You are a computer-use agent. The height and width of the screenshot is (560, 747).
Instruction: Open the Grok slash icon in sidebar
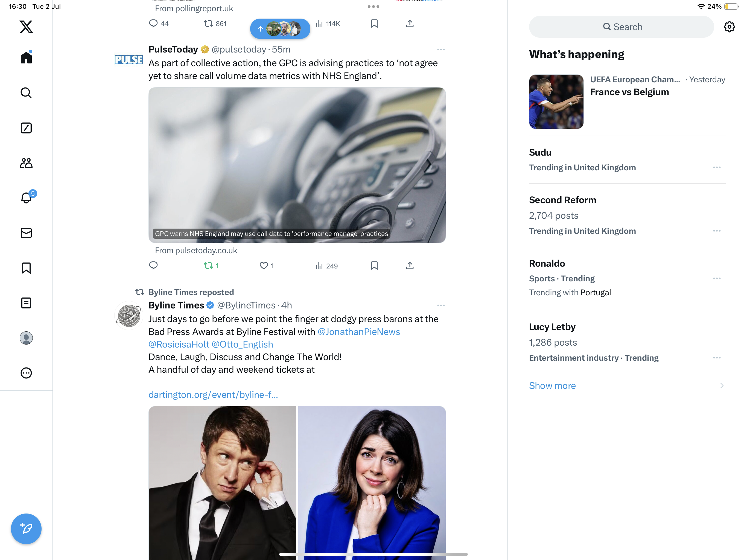coord(26,128)
